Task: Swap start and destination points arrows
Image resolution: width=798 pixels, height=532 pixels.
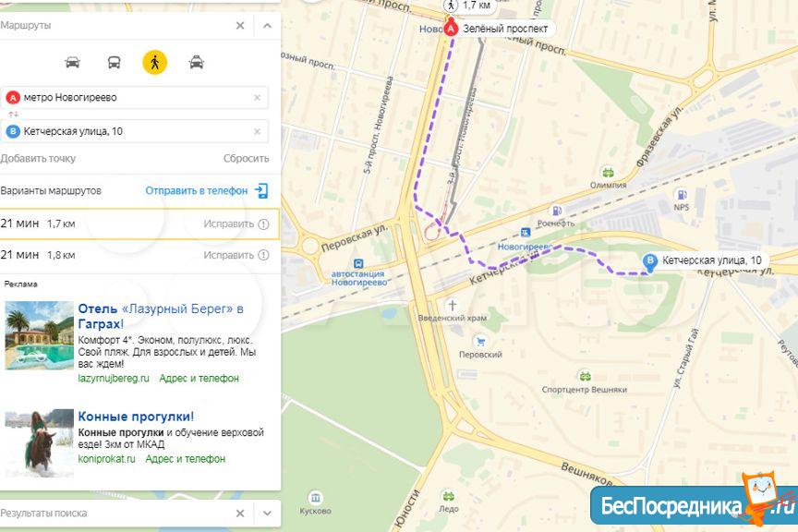Action: pos(14,115)
